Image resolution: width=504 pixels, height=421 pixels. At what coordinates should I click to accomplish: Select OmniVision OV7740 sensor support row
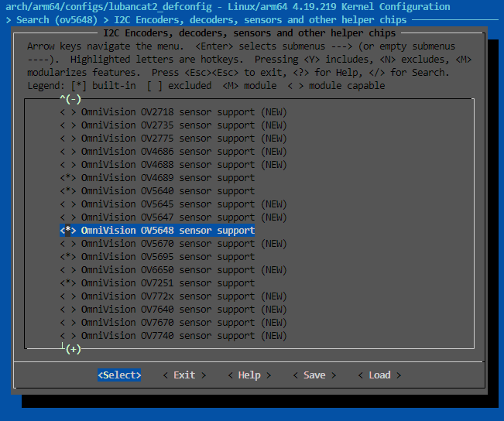coord(173,336)
